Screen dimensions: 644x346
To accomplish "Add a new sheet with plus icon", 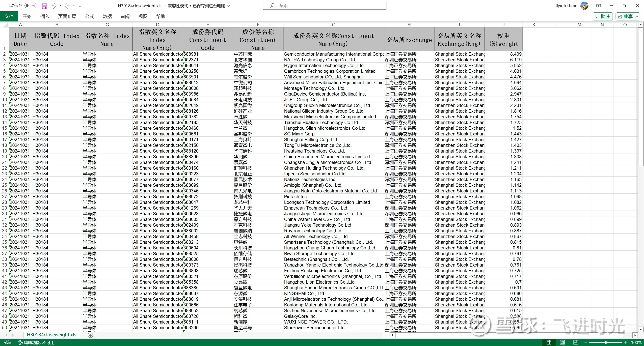I will (91, 335).
